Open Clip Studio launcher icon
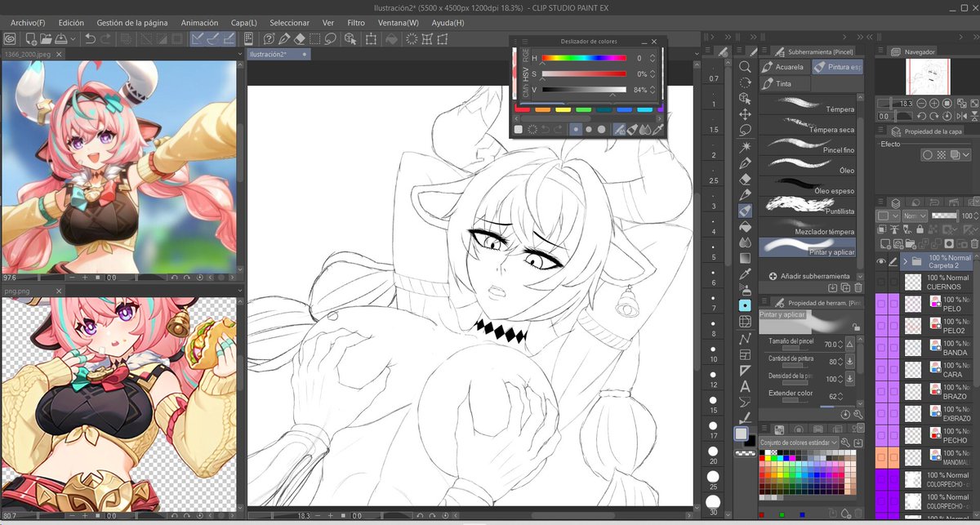This screenshot has width=980, height=525. point(10,38)
